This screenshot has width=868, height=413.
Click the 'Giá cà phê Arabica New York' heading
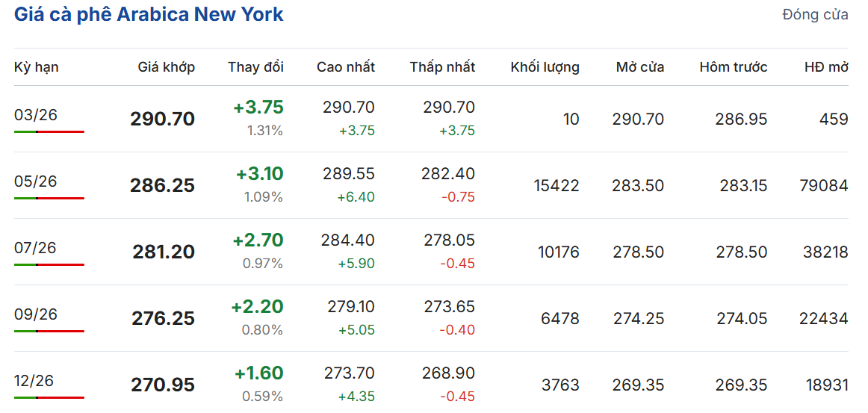(x=149, y=14)
